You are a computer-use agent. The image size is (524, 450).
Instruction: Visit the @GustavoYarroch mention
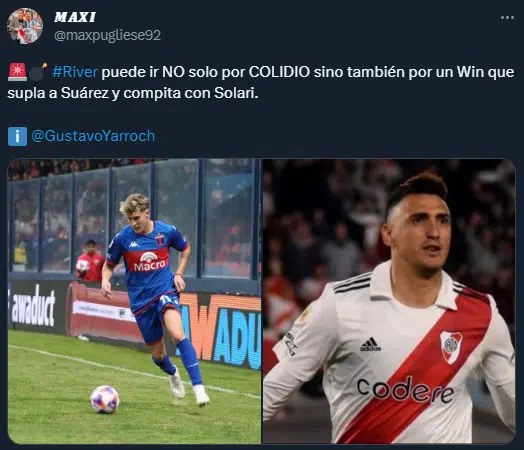pyautogui.click(x=93, y=136)
